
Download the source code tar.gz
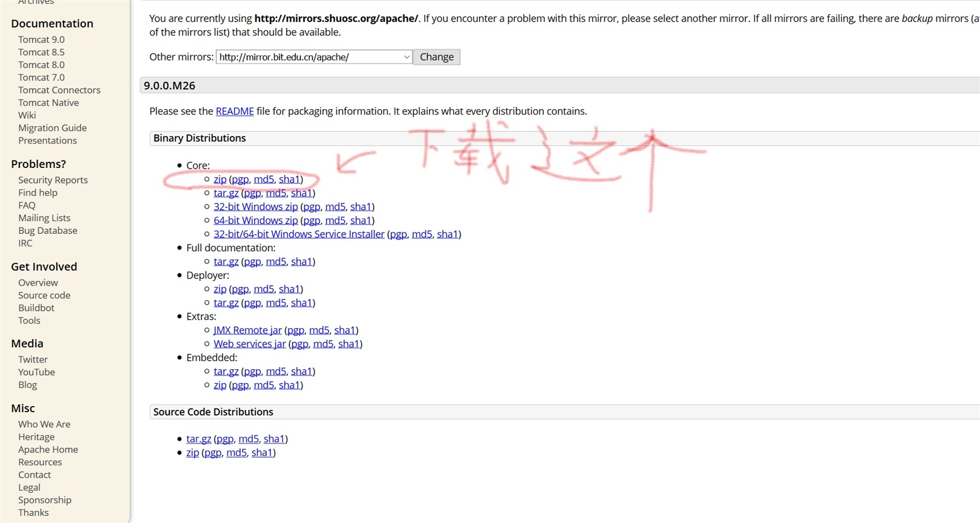point(198,439)
